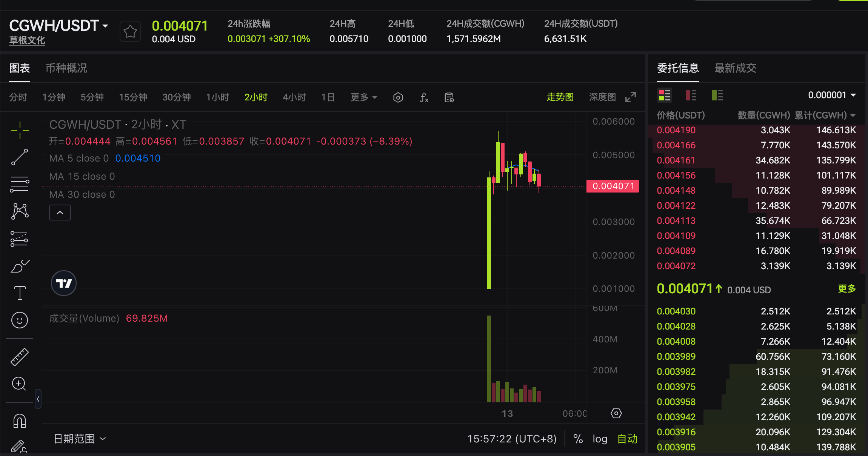Image resolution: width=868 pixels, height=456 pixels.
Task: Activate the zoom-in magnifier tool
Action: (19, 384)
